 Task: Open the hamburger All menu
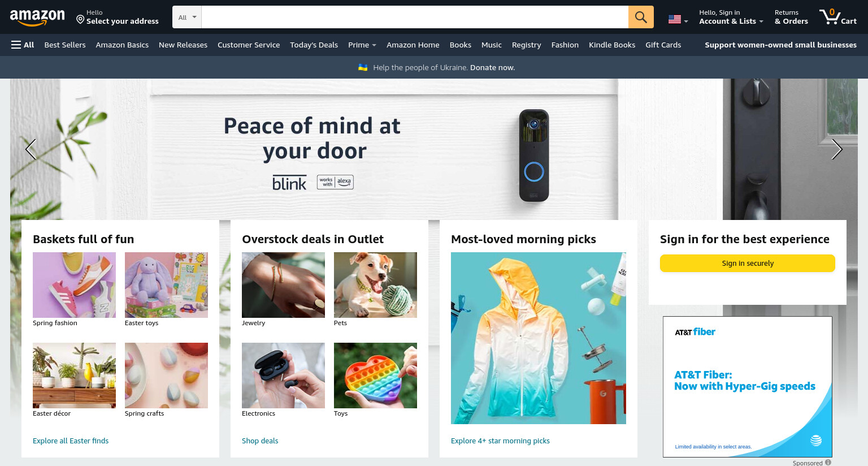tap(23, 45)
